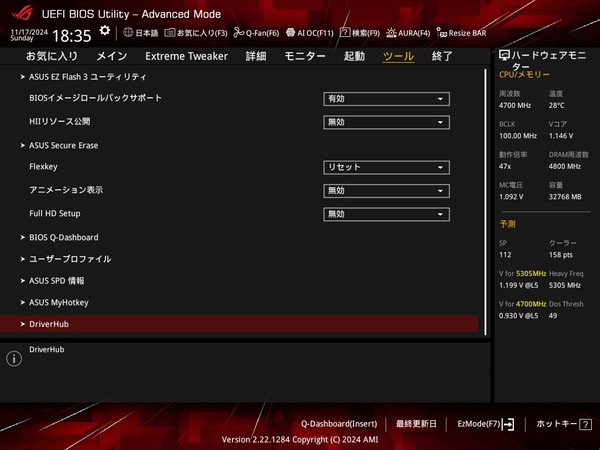Click the 日本語 language label
Viewport: 600px width, 450px height.
[x=147, y=33]
